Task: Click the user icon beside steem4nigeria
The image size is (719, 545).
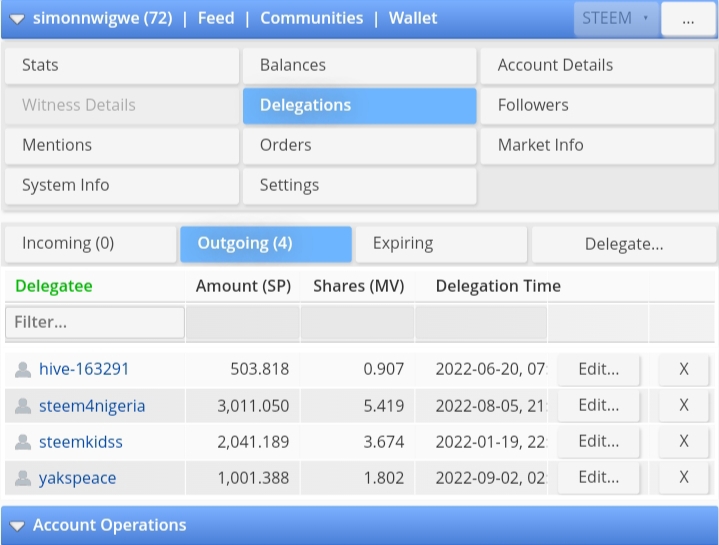Action: click(x=23, y=406)
